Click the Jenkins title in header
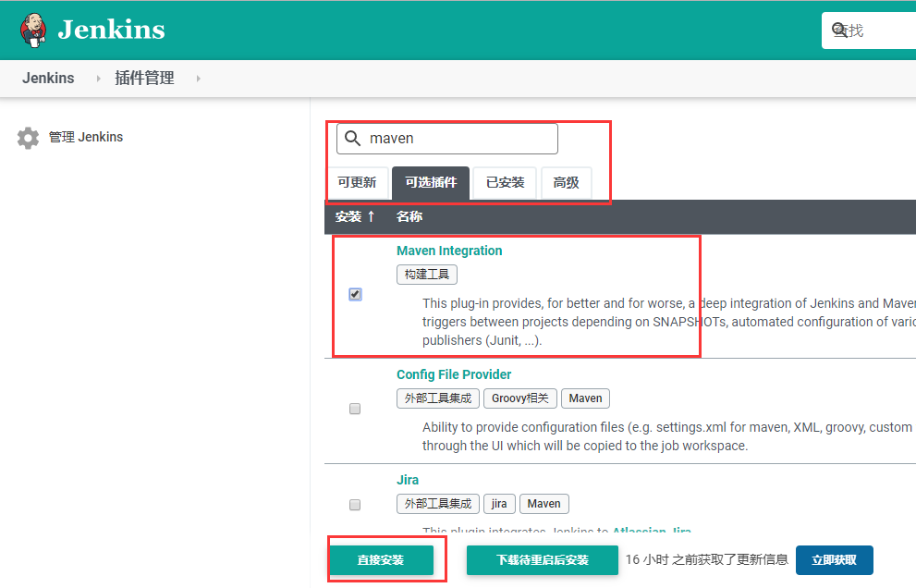 click(x=111, y=30)
